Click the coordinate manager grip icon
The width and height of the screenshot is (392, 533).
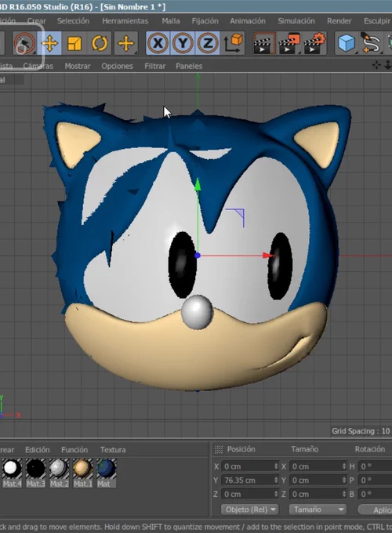tap(218, 449)
